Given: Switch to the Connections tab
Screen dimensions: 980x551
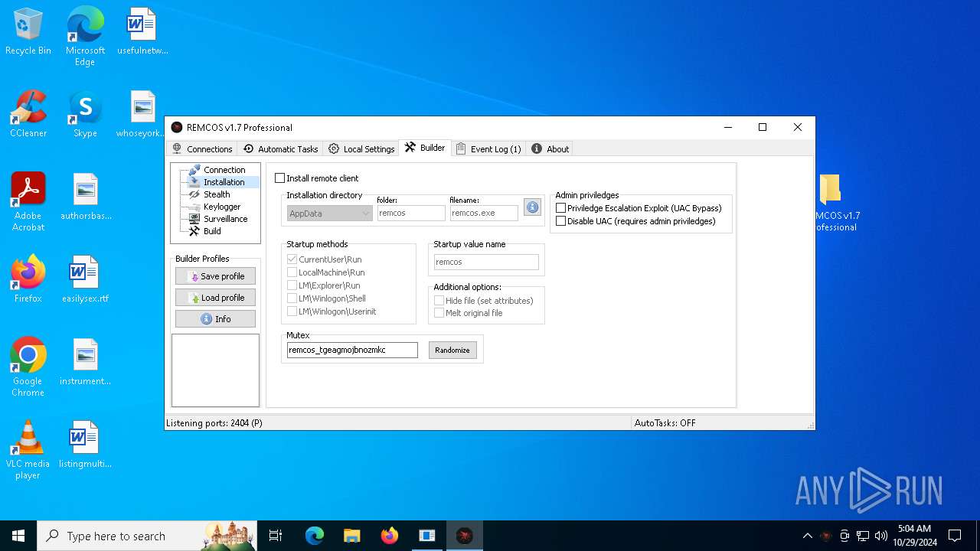Looking at the screenshot, I should [202, 149].
